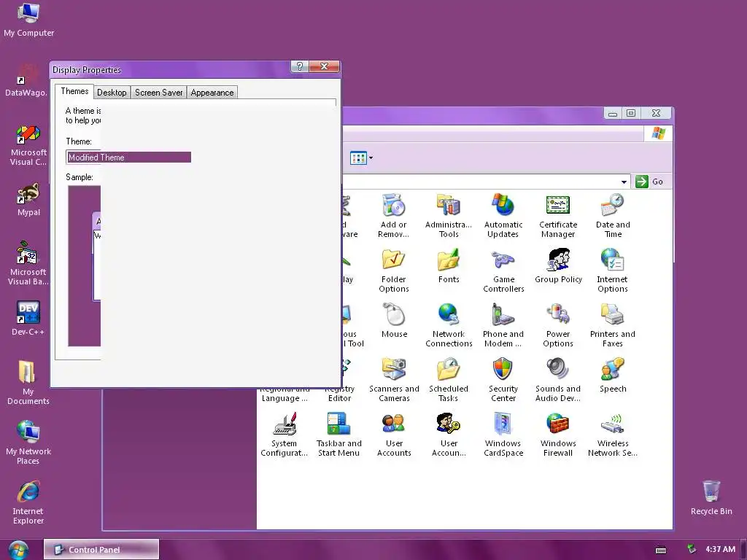This screenshot has height=560, width=747.
Task: Switch to the Screen Saver tab
Action: (158, 93)
